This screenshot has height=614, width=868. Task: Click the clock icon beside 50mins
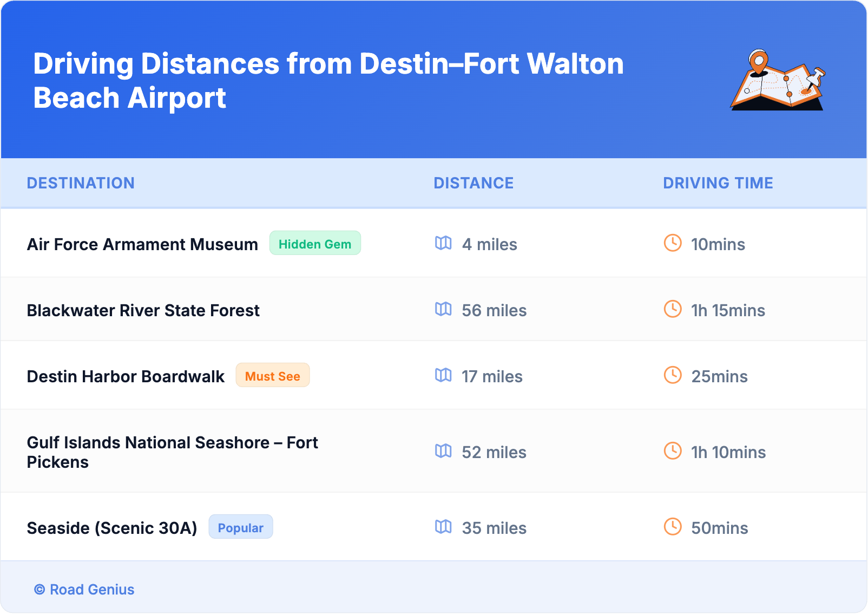[x=673, y=527]
